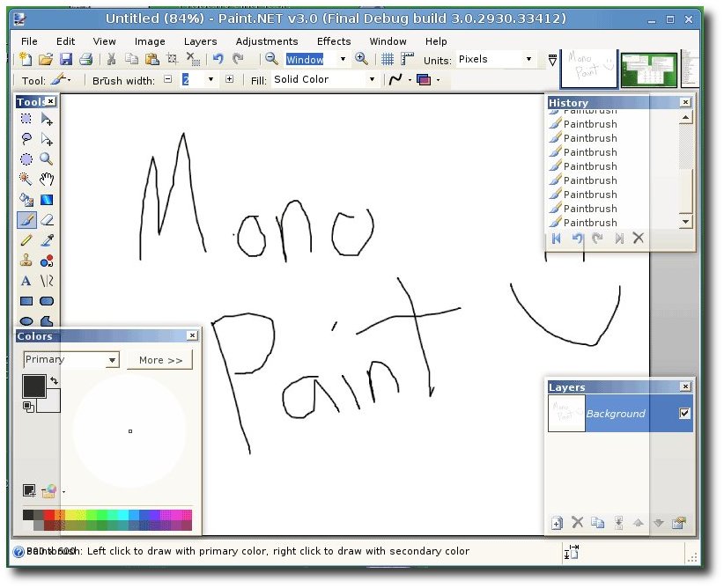Click the Crop to Selection icon

(x=173, y=59)
